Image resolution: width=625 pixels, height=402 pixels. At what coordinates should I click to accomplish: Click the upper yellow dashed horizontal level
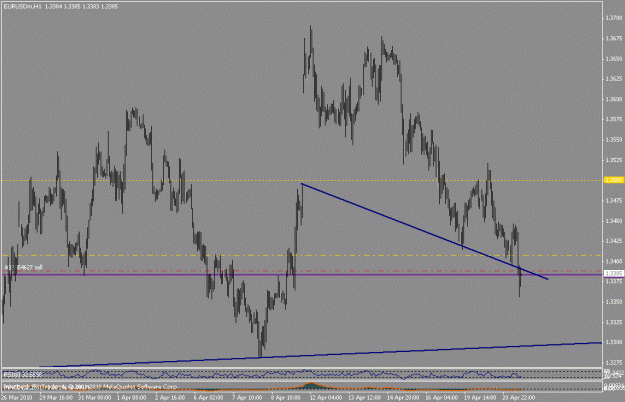pyautogui.click(x=301, y=180)
